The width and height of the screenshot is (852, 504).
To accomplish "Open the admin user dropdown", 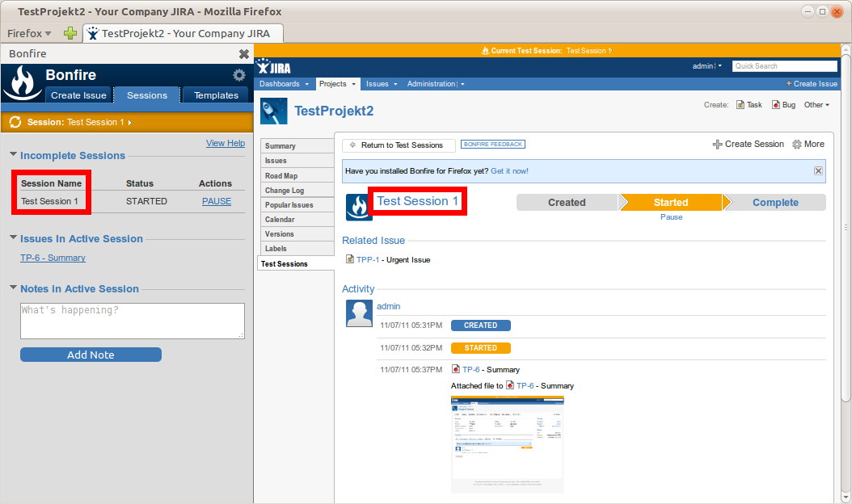I will (707, 65).
